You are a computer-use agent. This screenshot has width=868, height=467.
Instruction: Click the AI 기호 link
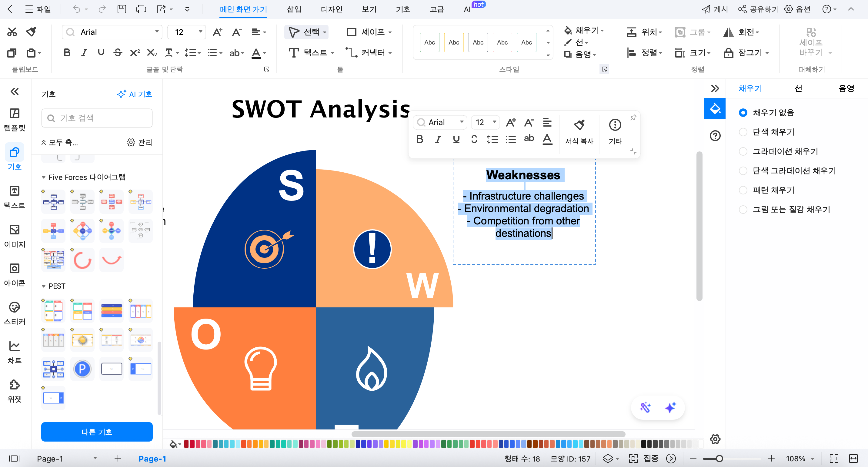[135, 94]
